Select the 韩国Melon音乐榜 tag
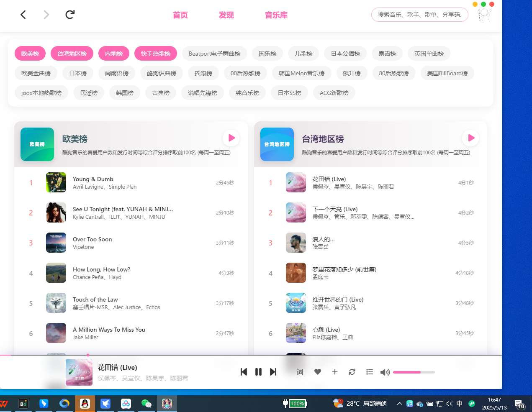Viewport: 532px width, 412px height. [302, 73]
